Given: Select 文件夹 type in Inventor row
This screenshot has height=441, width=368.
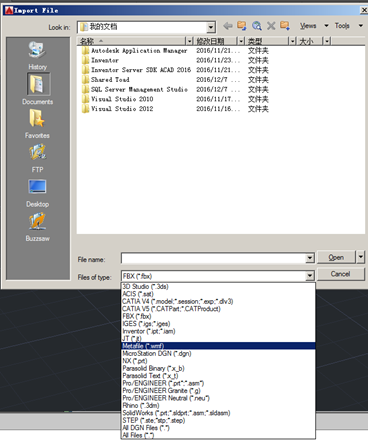Looking at the screenshot, I should point(258,60).
